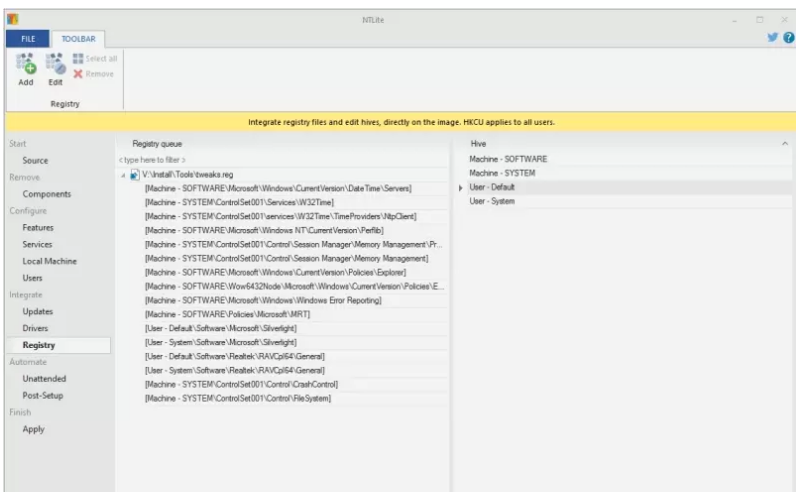This screenshot has width=803, height=492.
Task: Open the Post-Setup page
Action: click(43, 396)
